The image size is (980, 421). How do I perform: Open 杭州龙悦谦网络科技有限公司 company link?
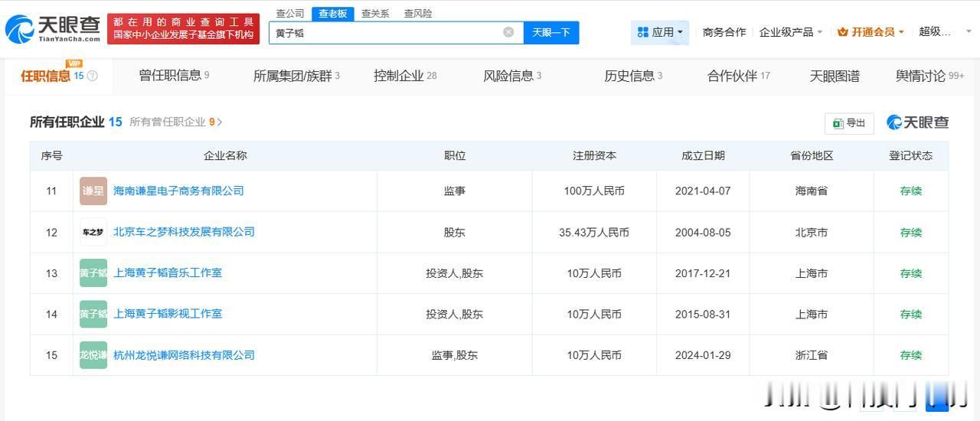click(184, 355)
